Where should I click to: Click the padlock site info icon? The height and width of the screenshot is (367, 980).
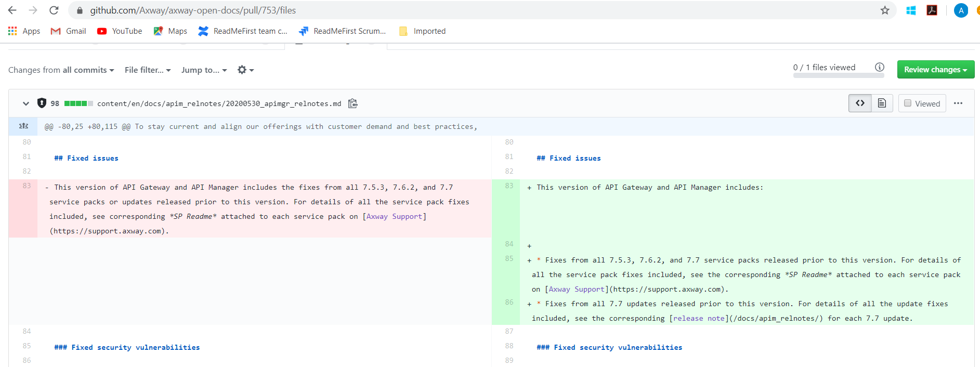pos(79,10)
